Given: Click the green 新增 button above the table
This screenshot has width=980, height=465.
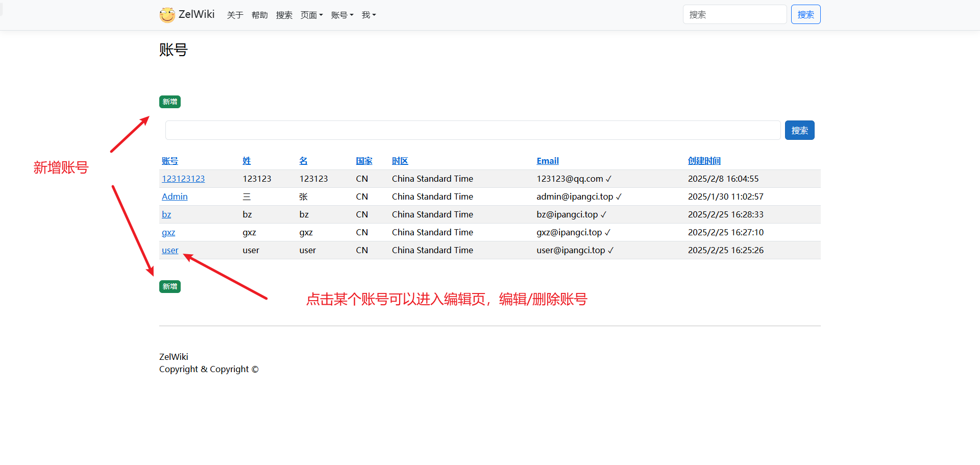Looking at the screenshot, I should pyautogui.click(x=170, y=102).
